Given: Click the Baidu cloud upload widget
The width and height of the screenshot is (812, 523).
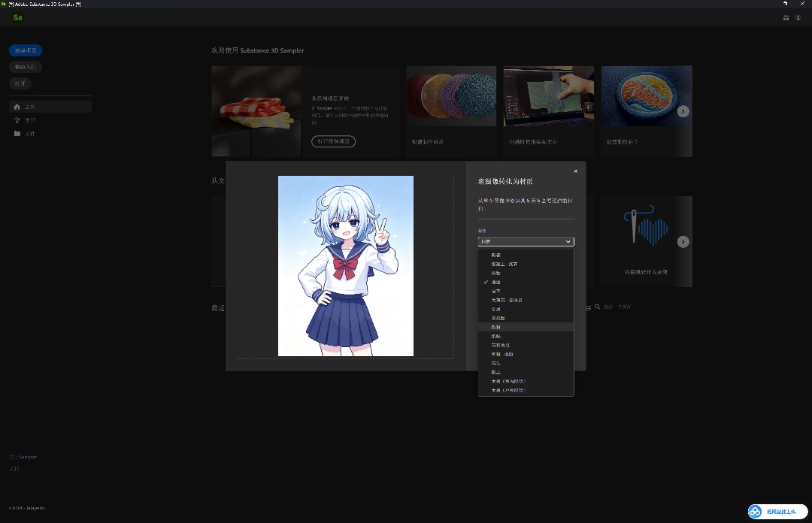Looking at the screenshot, I should 777,512.
